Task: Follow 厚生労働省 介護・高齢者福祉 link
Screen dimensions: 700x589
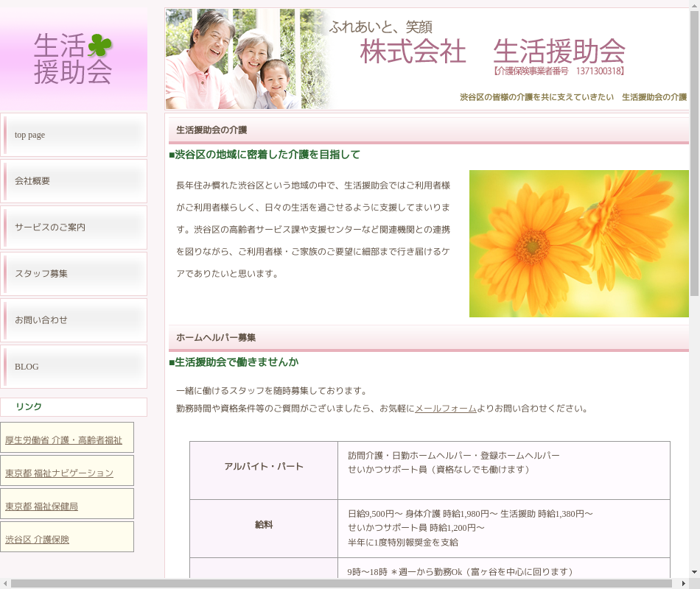Action: 63,440
